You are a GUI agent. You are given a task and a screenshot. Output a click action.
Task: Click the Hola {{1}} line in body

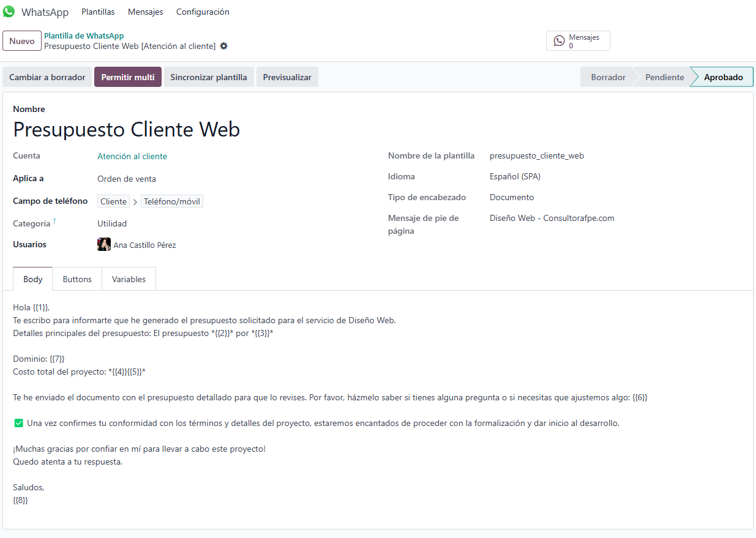click(x=31, y=307)
